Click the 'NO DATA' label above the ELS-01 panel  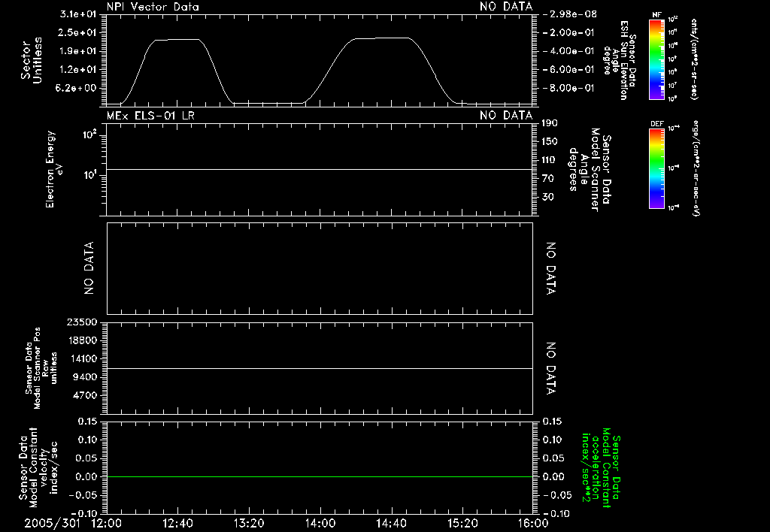click(x=506, y=116)
